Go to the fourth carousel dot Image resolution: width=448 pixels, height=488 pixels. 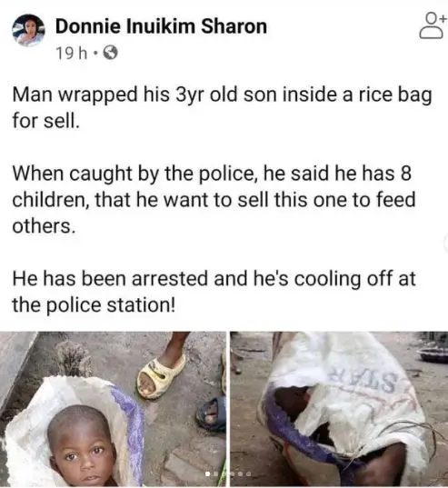coord(233,474)
